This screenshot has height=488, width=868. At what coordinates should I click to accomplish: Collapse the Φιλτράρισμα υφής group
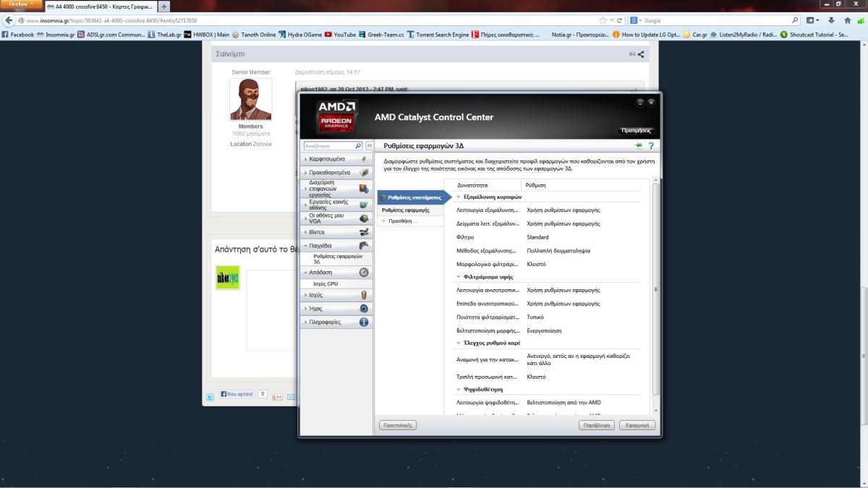pos(459,276)
